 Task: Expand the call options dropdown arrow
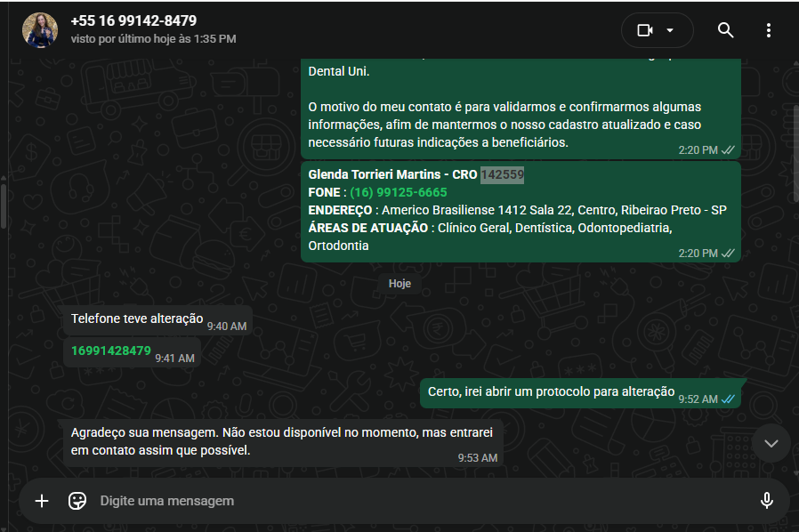pos(670,30)
